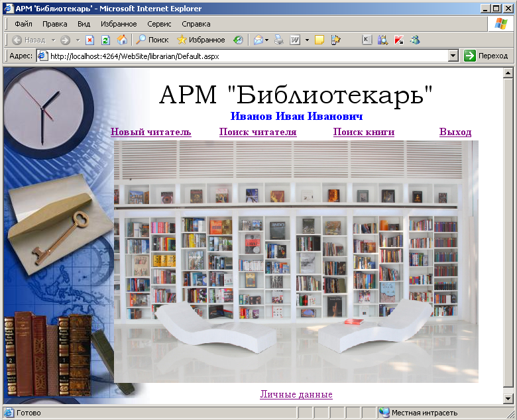Viewport: 517px width, 420px height.
Task: Maximize the Internet Explorer window
Action: pos(496,9)
